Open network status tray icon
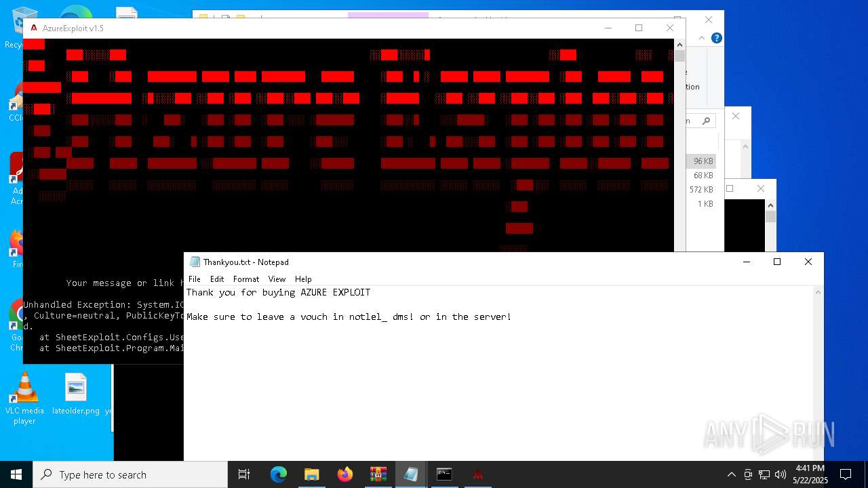Screen dimensions: 868x488 tap(764, 474)
